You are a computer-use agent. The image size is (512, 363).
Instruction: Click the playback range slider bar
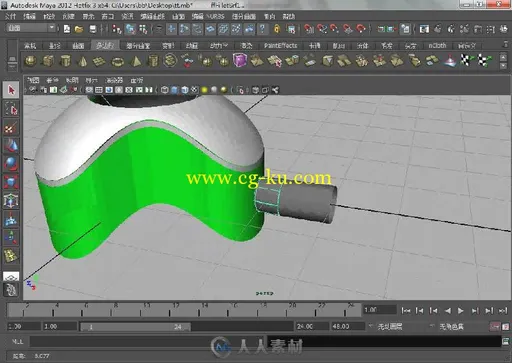135,327
